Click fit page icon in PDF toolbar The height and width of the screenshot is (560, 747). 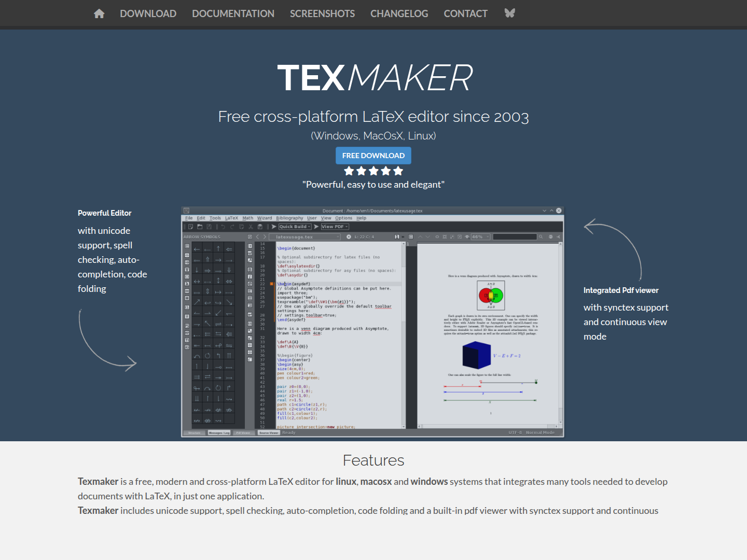(x=445, y=237)
